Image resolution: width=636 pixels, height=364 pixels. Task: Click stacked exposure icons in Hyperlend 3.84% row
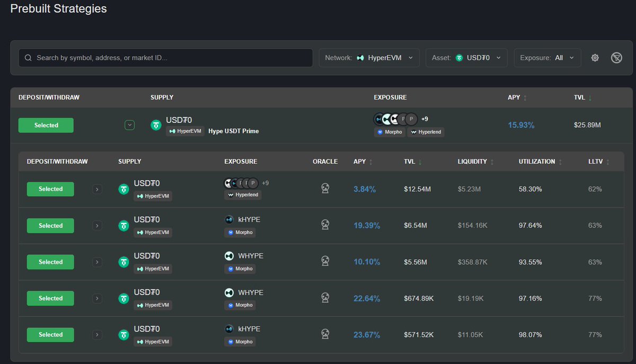coord(241,183)
